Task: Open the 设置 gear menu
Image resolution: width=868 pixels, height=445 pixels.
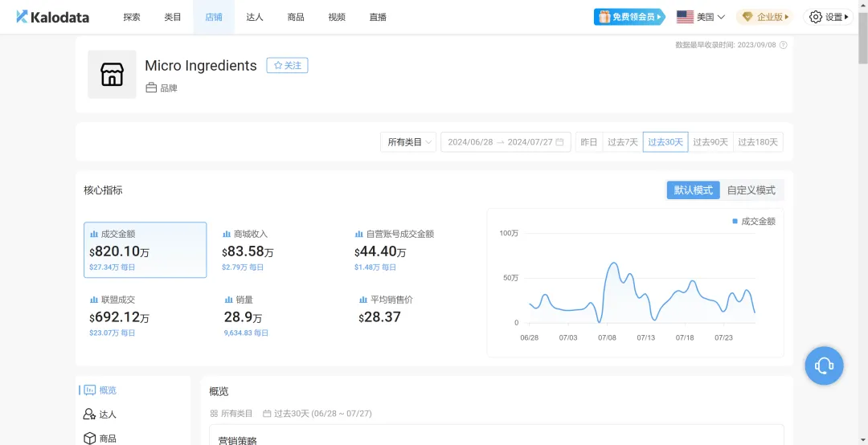Action: click(x=828, y=17)
